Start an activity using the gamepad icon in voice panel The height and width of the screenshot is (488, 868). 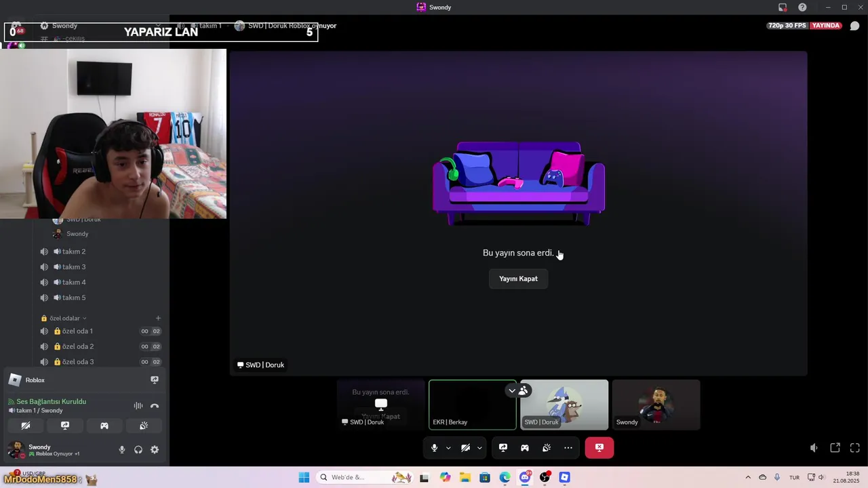(x=104, y=426)
